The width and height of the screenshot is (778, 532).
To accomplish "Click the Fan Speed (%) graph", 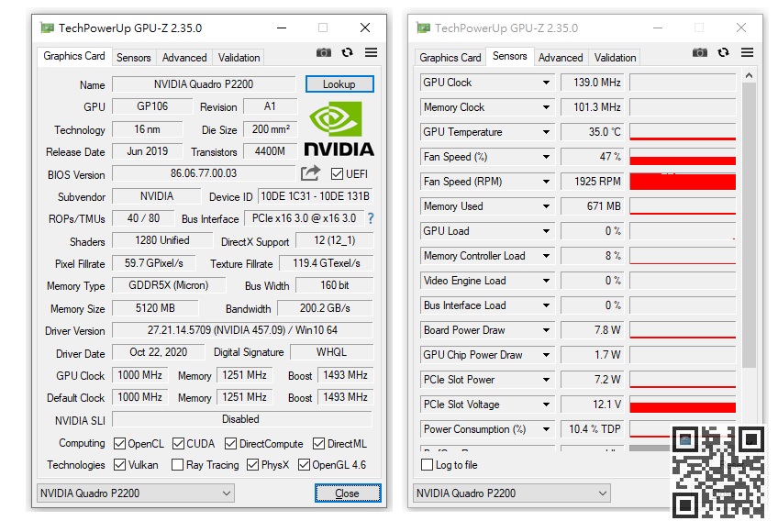I will tap(683, 157).
